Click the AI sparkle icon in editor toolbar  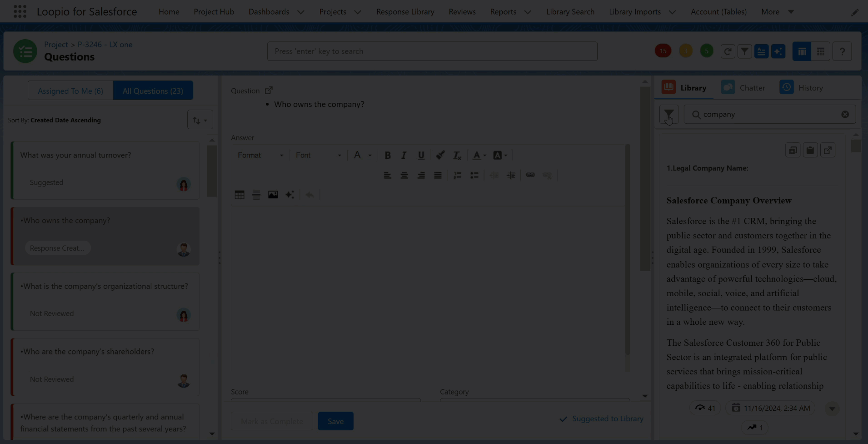pyautogui.click(x=289, y=195)
